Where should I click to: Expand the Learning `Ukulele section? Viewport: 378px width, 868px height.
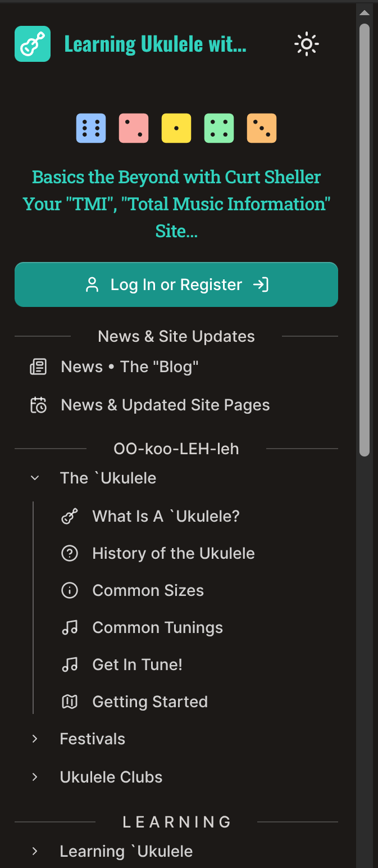[35, 851]
